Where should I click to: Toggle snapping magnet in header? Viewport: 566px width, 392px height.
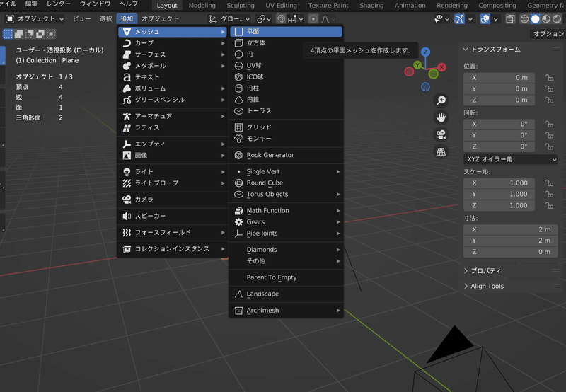[x=281, y=19]
